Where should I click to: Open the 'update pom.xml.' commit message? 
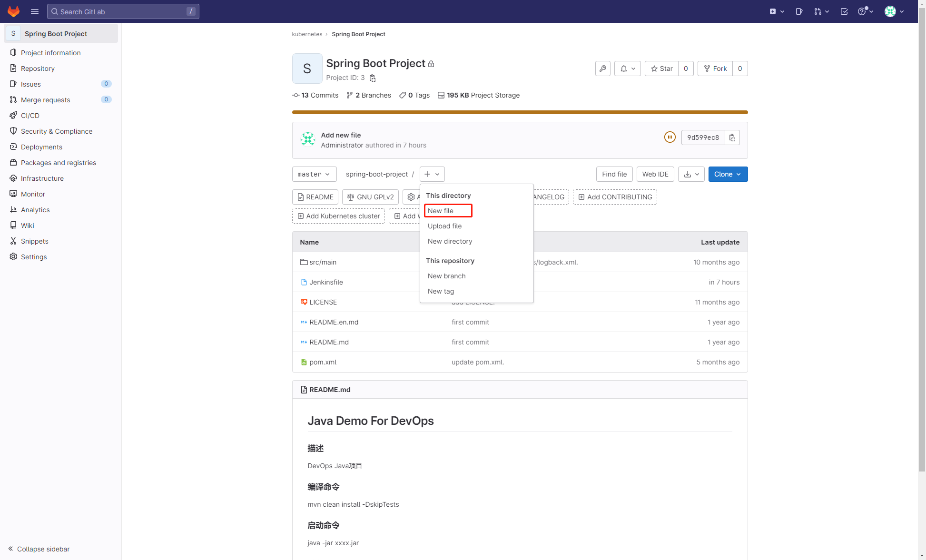click(x=478, y=362)
